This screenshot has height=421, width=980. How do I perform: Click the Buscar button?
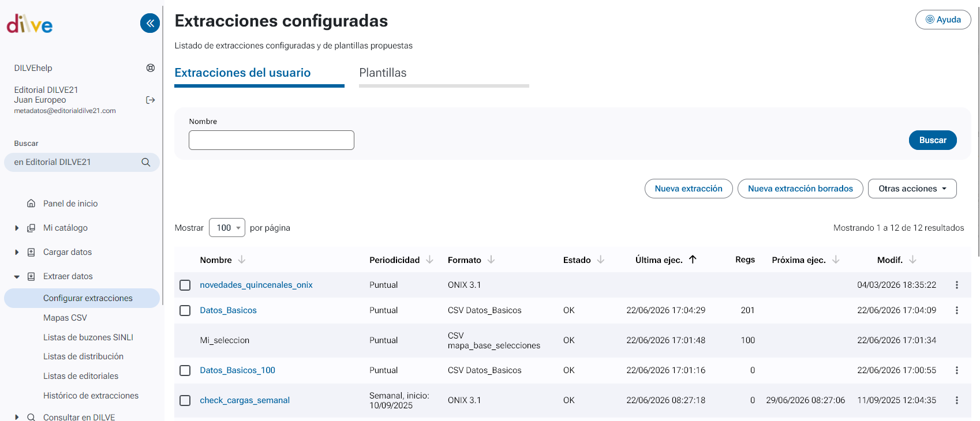tap(933, 140)
